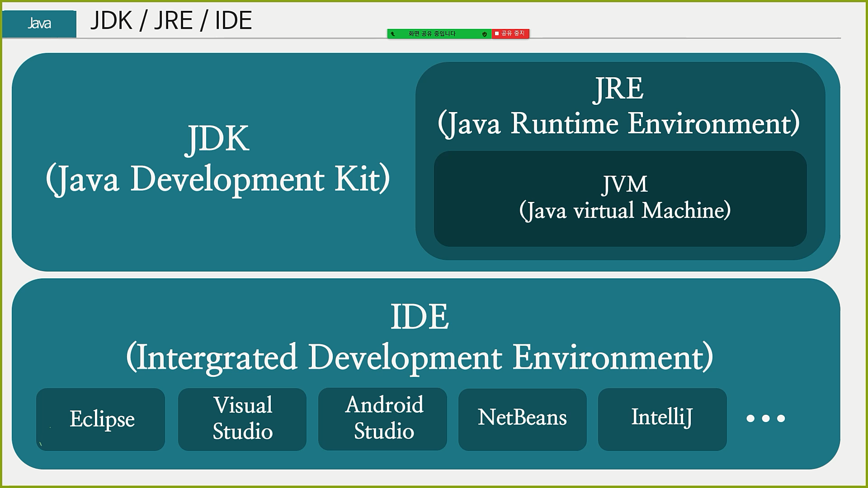Click the (Java Runtime Environment) subtitle
The image size is (868, 488).
point(618,123)
